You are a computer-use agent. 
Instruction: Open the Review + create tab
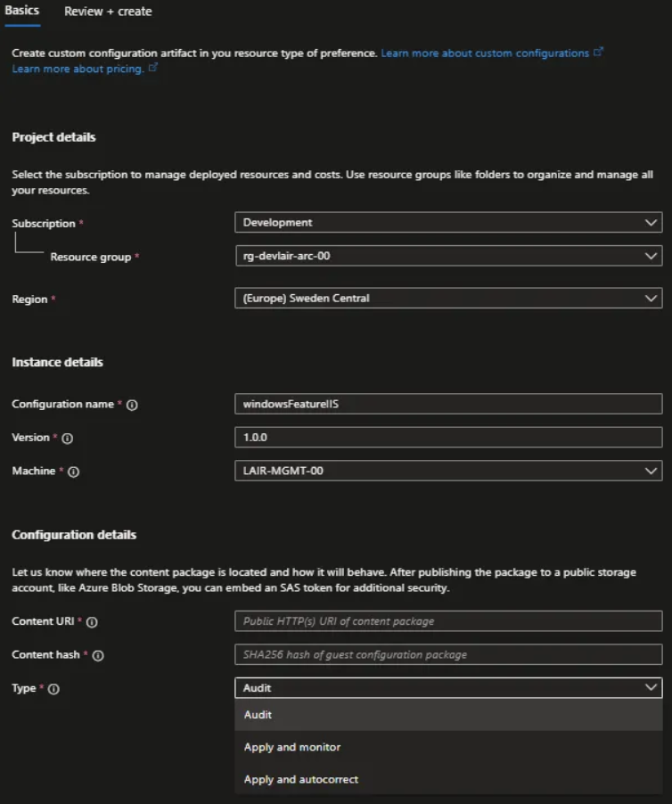pyautogui.click(x=108, y=12)
